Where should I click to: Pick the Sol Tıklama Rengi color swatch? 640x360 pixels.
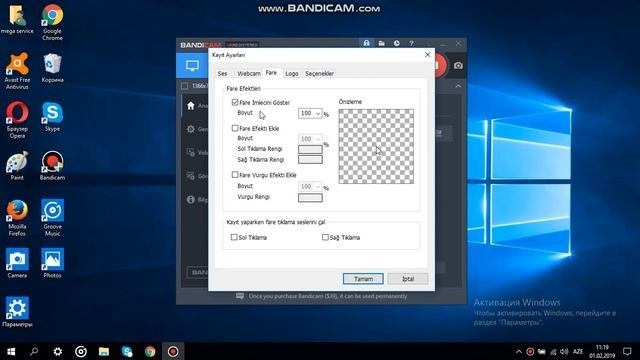(x=310, y=149)
